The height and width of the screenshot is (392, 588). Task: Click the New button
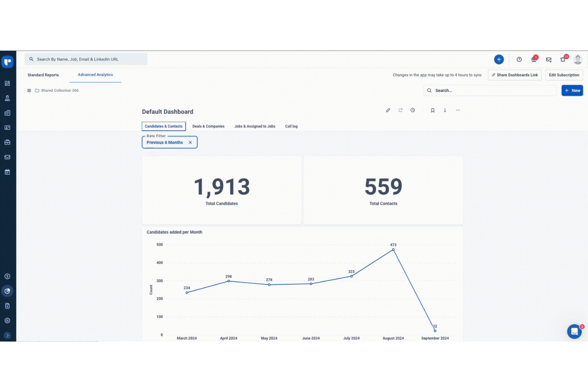click(x=572, y=91)
